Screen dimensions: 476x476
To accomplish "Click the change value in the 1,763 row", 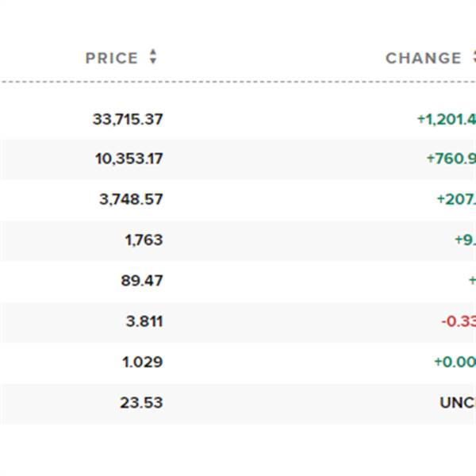I will pyautogui.click(x=465, y=240).
